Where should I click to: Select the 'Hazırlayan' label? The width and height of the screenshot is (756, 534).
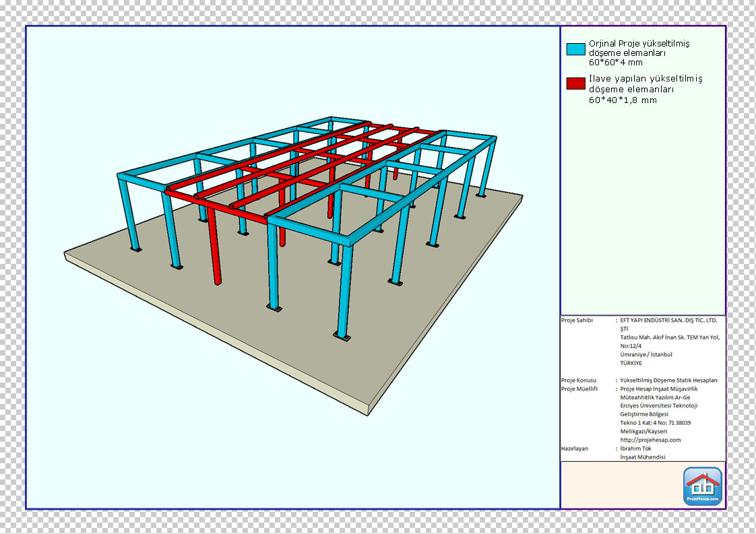coord(575,448)
